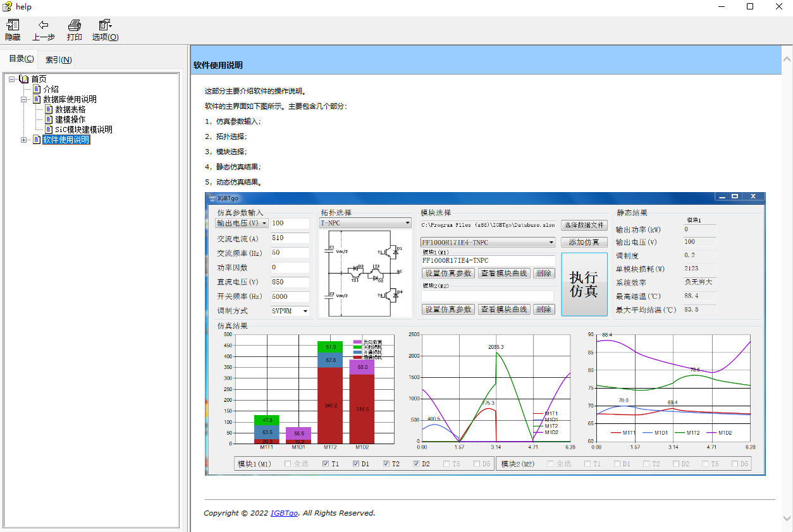Click the book icon beside 首页
Viewport: 793px width, 532px height.
tap(24, 79)
